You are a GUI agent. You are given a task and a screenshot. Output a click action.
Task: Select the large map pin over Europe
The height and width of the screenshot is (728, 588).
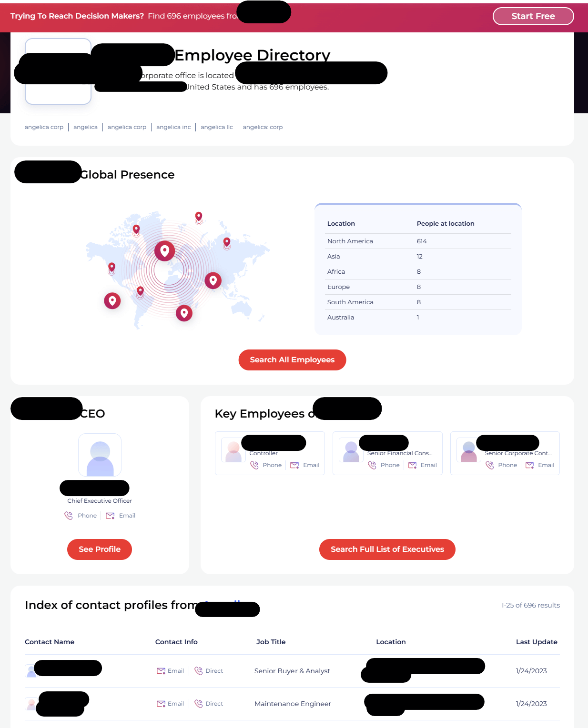164,251
